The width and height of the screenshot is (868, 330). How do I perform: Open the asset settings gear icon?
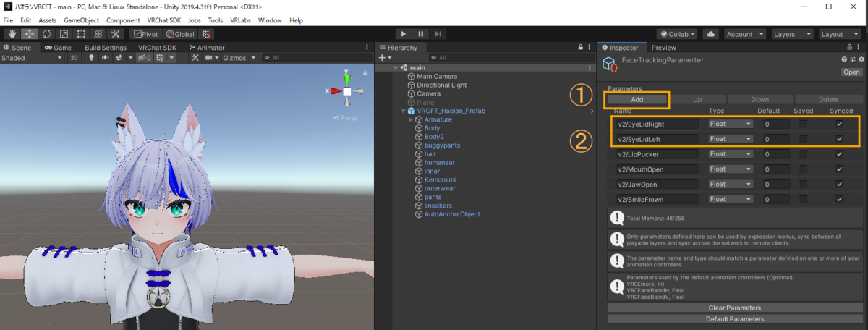point(861,59)
